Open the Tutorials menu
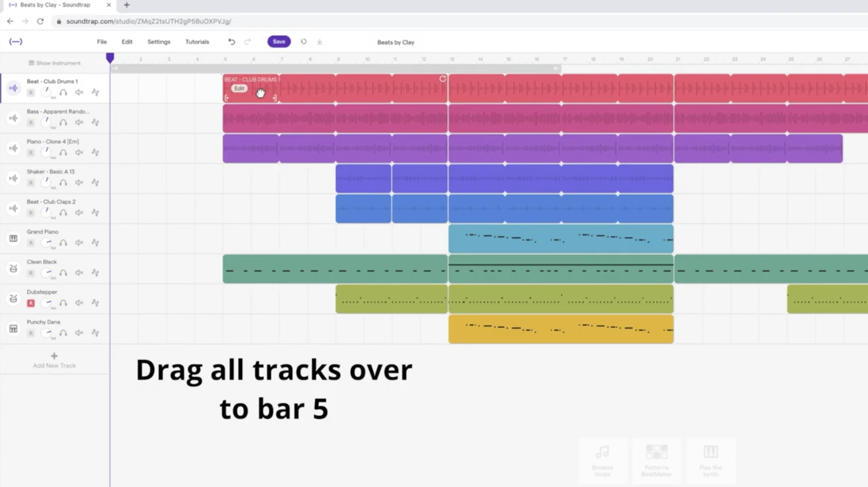This screenshot has width=868, height=487. pyautogui.click(x=197, y=42)
